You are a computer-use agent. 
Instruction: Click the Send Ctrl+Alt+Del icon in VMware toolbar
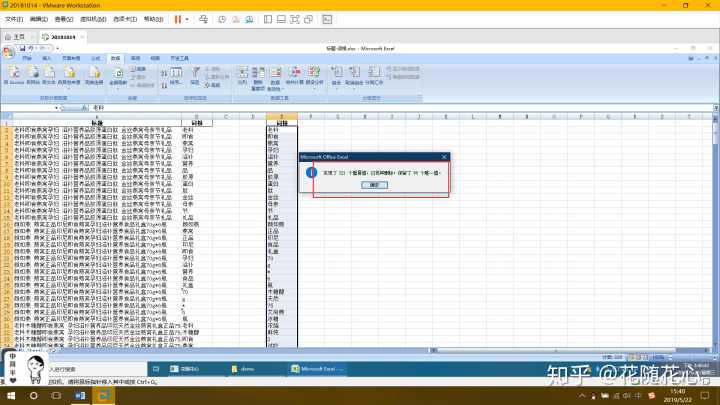click(203, 19)
